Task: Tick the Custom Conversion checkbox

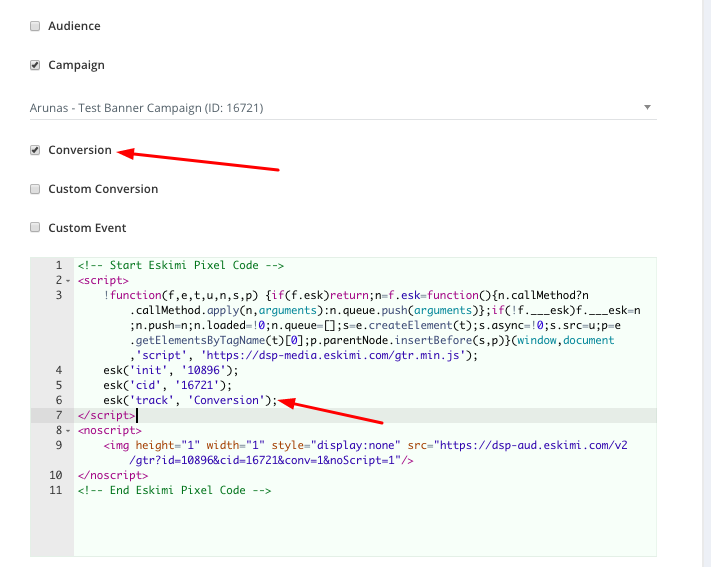Action: 35,189
